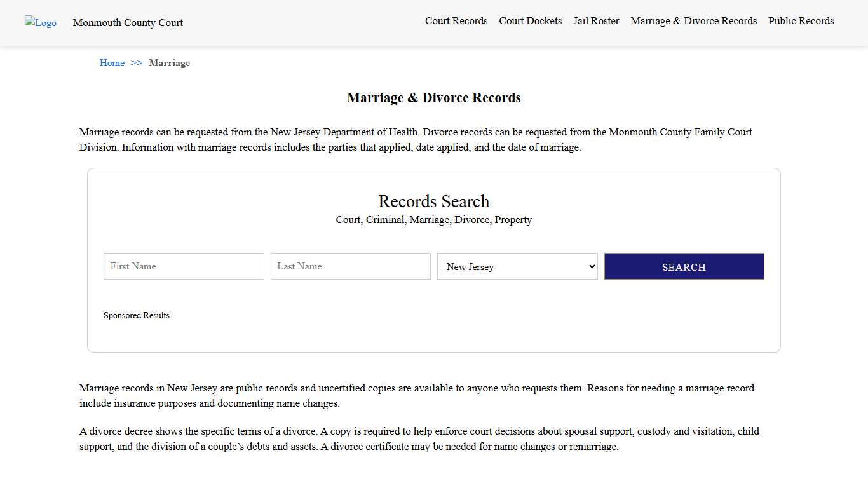
Task: Select Marriage & Divorce Records in navigation
Action: (693, 20)
